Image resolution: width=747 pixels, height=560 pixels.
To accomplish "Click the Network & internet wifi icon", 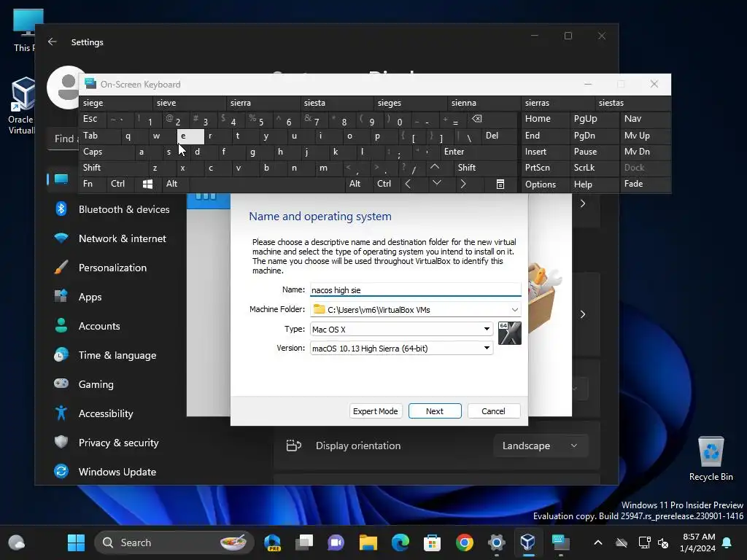I will click(x=61, y=238).
